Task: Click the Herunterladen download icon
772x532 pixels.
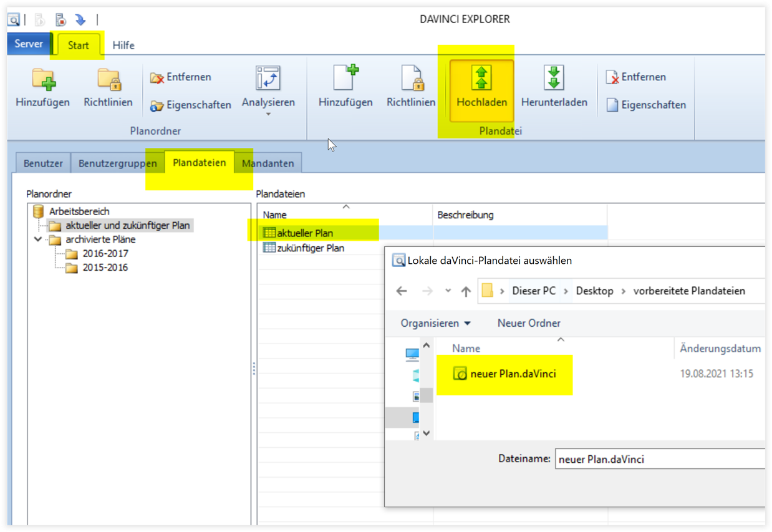Action: (554, 79)
